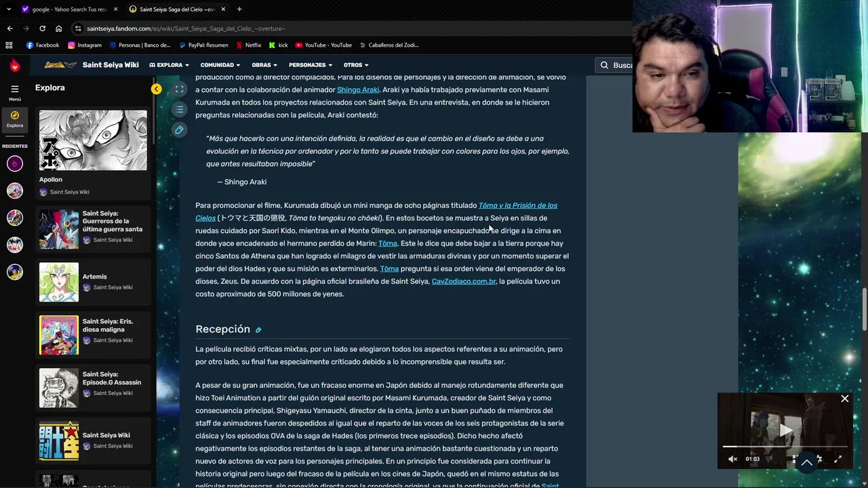Click the browser address bar URL

[186, 28]
